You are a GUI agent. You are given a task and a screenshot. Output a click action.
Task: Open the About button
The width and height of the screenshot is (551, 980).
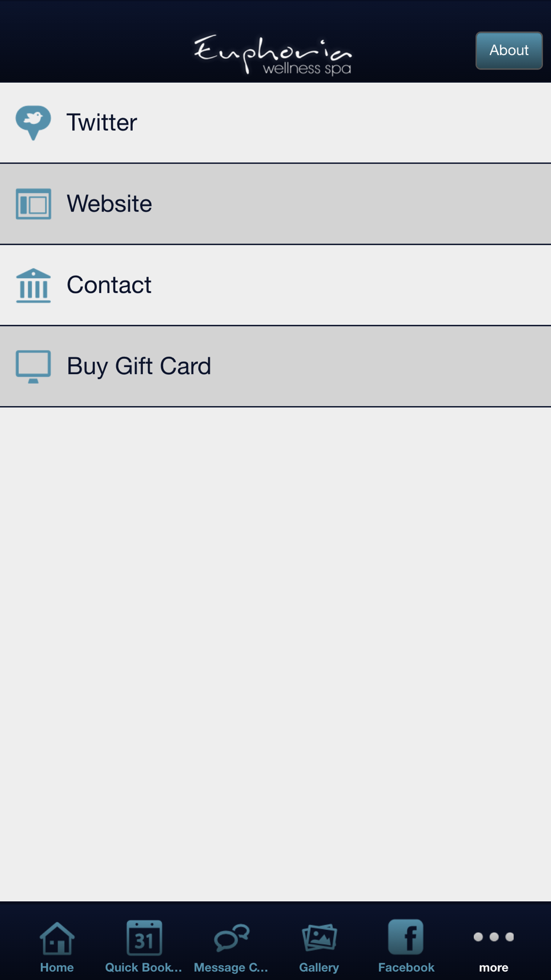[509, 50]
